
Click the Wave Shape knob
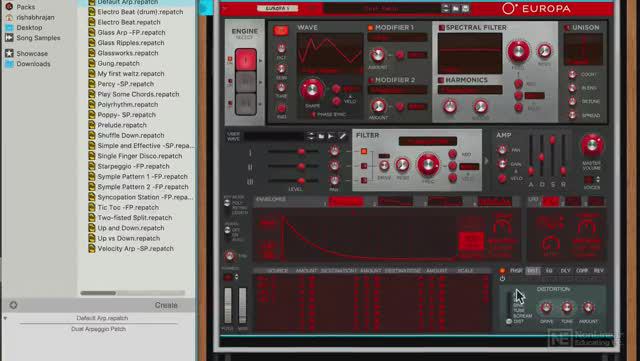[312, 89]
